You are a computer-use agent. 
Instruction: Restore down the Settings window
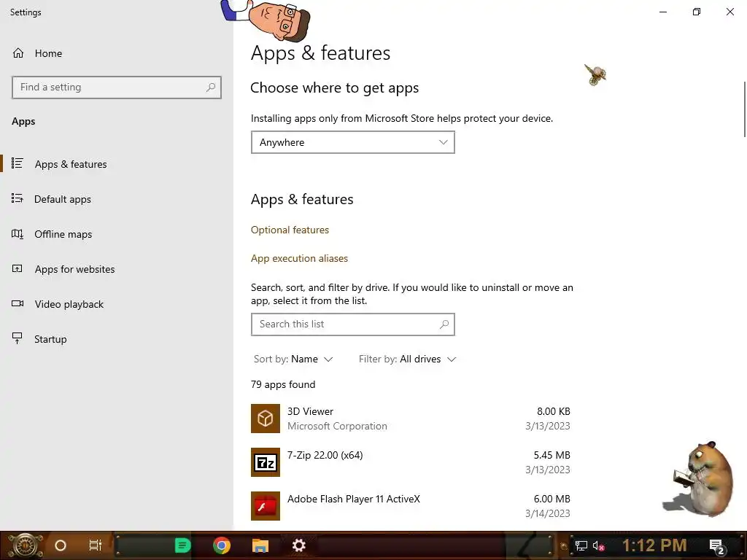[697, 12]
